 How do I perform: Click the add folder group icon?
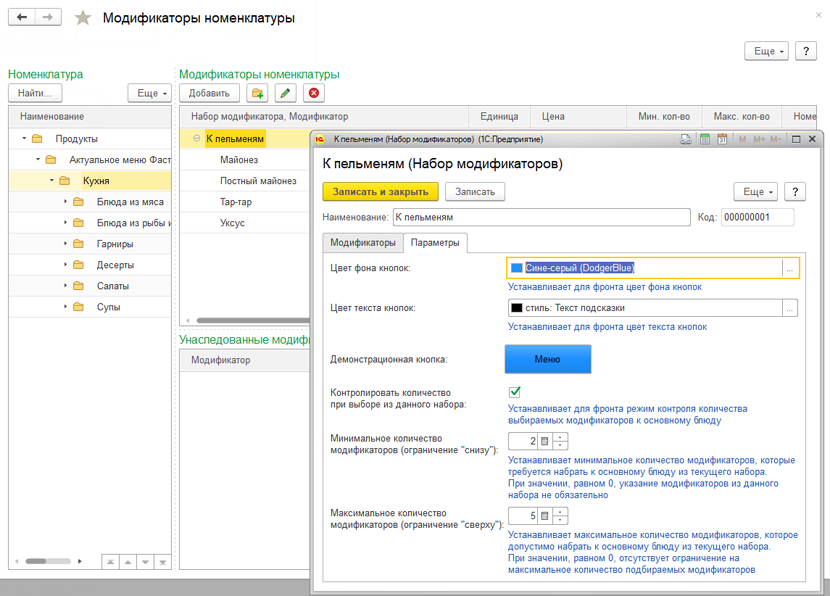tap(258, 93)
